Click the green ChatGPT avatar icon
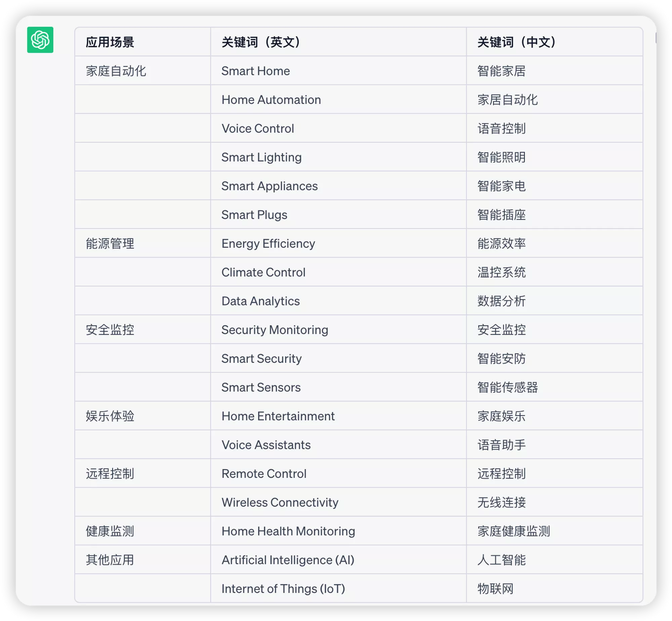 click(x=40, y=40)
